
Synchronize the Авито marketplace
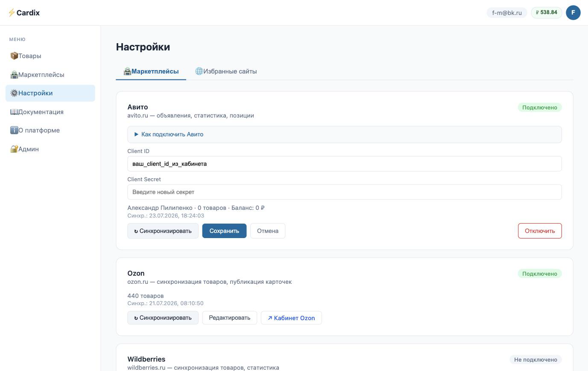click(x=163, y=231)
